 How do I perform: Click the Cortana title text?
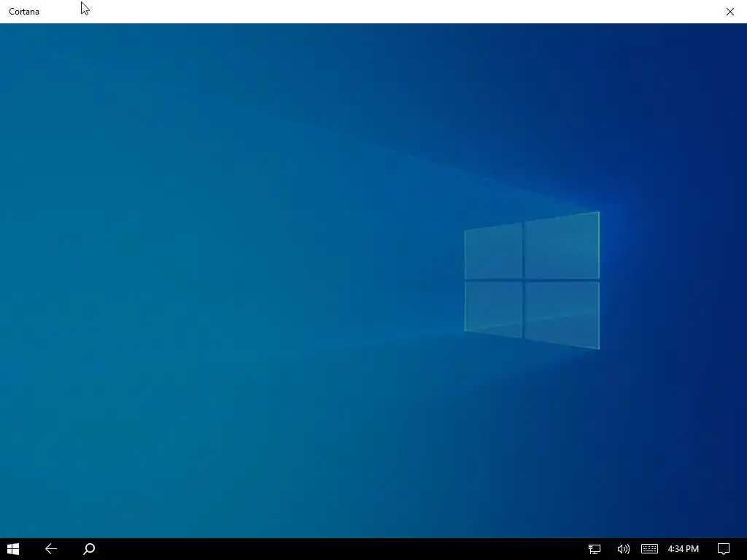point(24,12)
